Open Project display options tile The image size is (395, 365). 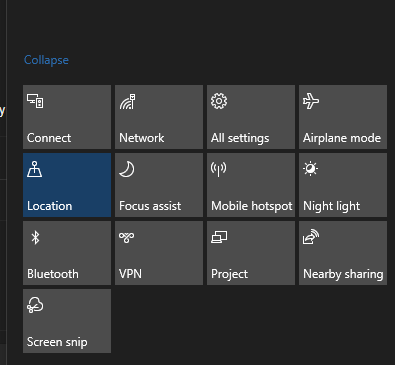pyautogui.click(x=251, y=253)
